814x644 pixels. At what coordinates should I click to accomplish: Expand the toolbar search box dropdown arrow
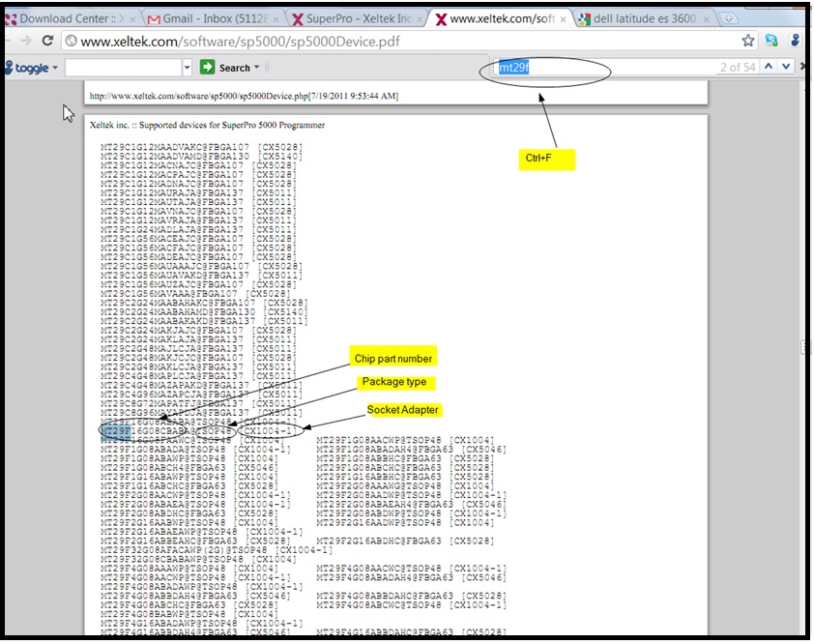coord(188,68)
